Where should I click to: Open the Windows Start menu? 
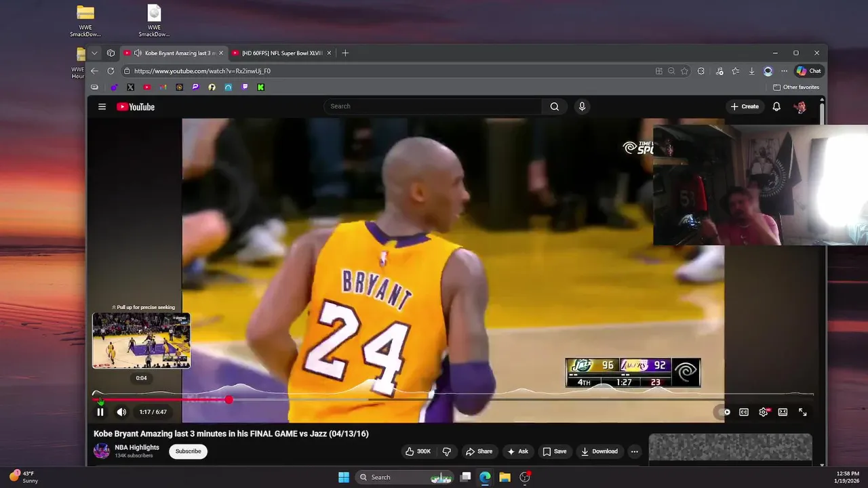tap(344, 477)
